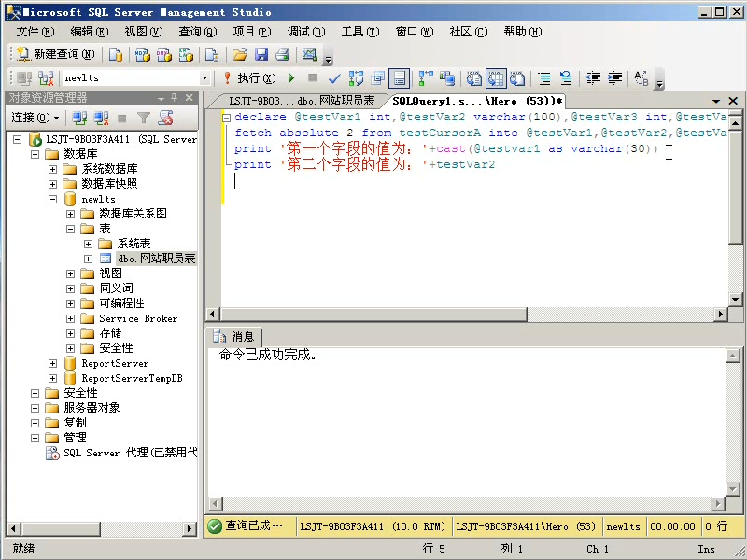Image resolution: width=747 pixels, height=560 pixels.
Task: Click the Print icon
Action: [283, 54]
